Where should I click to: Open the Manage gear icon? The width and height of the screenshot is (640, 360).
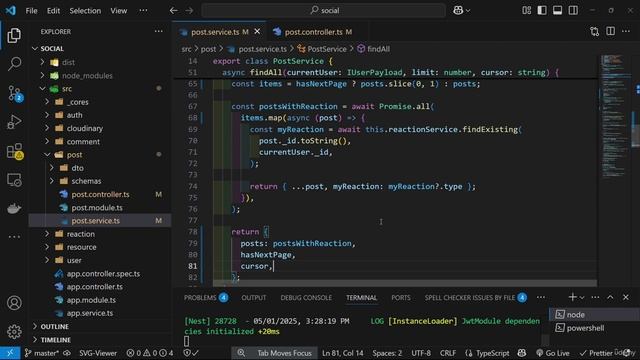click(14, 331)
